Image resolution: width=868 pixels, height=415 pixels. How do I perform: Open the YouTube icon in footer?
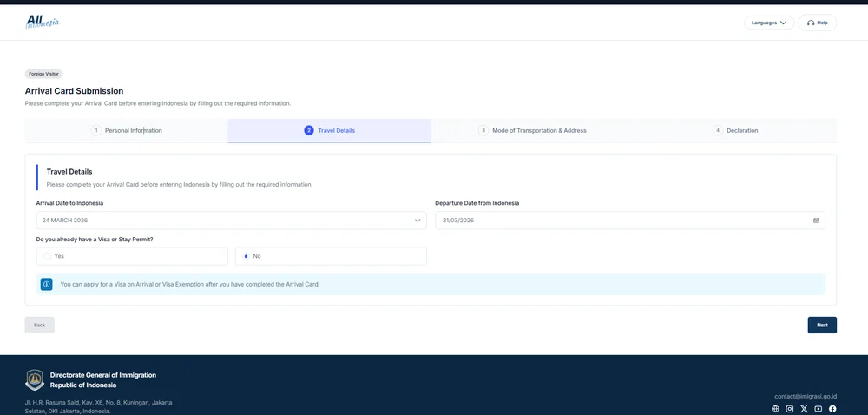(x=818, y=409)
